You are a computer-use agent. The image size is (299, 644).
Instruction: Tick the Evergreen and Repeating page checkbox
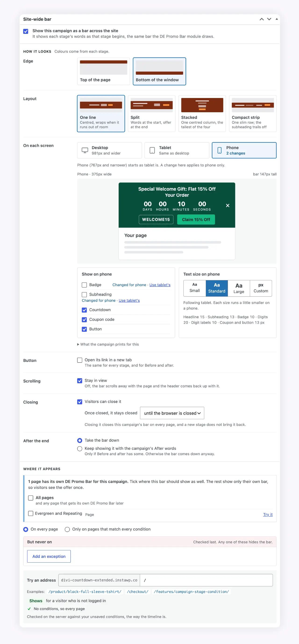tap(31, 514)
